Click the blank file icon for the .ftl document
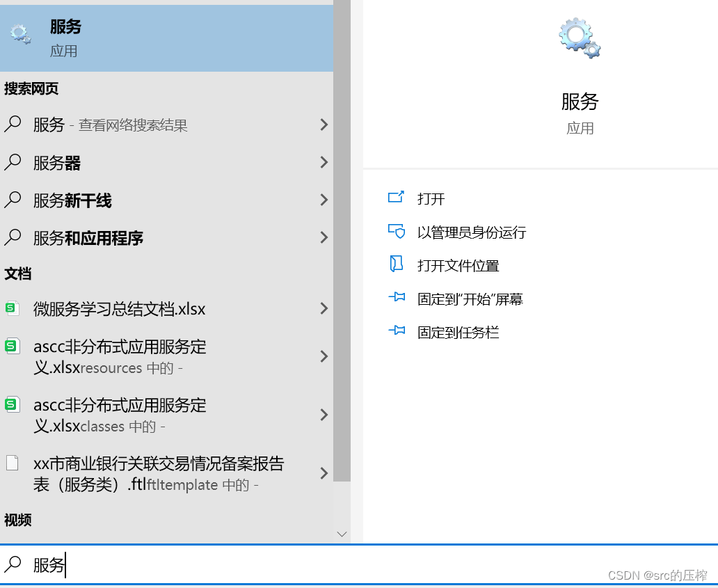The height and width of the screenshot is (588, 718). coord(12,463)
